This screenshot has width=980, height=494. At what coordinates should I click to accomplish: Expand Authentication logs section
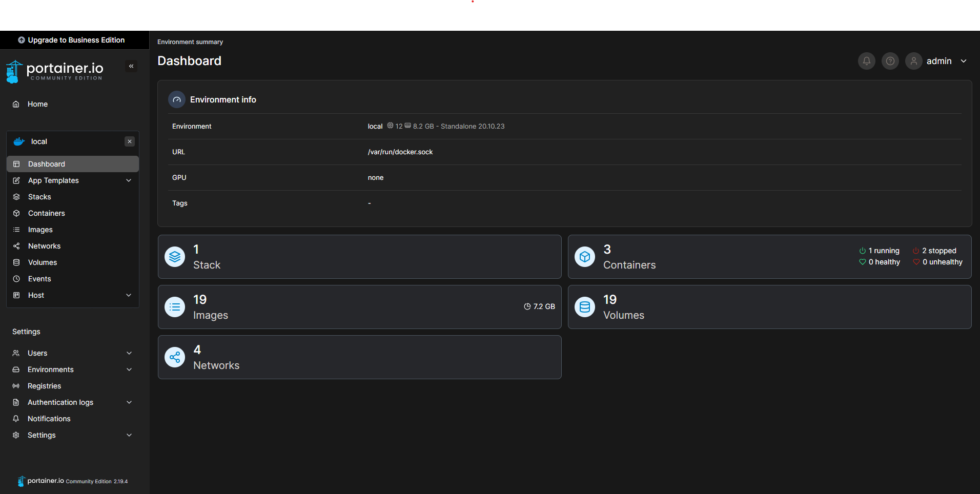pyautogui.click(x=129, y=402)
